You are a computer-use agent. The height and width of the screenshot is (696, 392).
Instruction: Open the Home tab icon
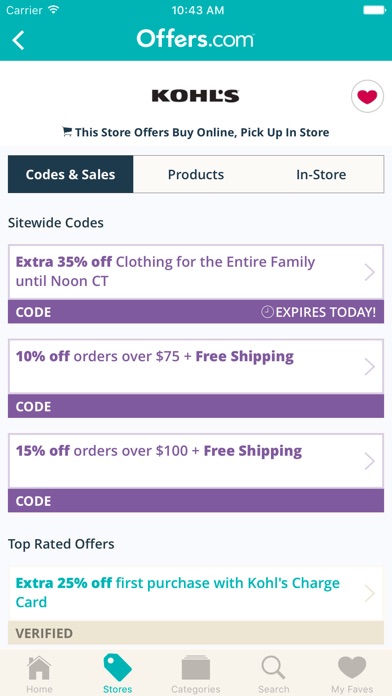point(39,668)
